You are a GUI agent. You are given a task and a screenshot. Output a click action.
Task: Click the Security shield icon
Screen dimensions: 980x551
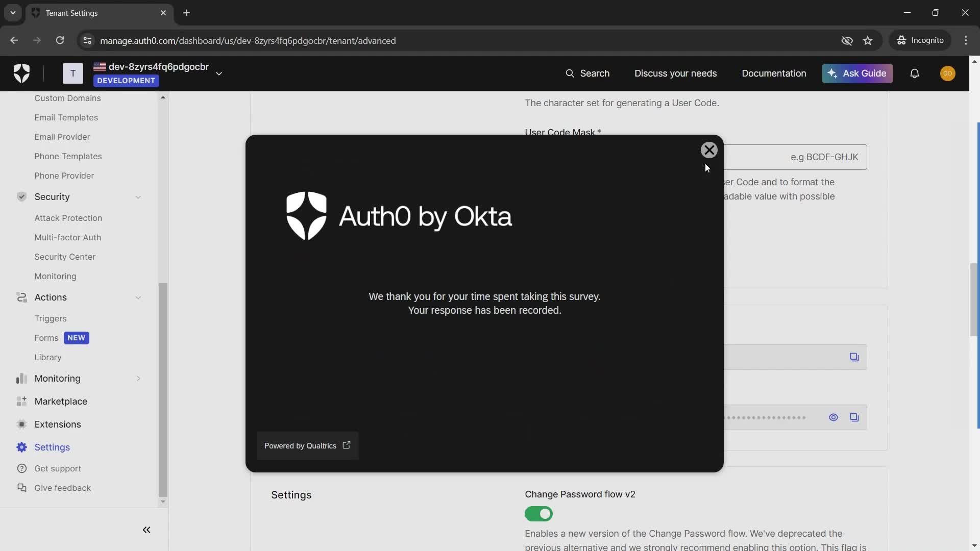coord(21,196)
